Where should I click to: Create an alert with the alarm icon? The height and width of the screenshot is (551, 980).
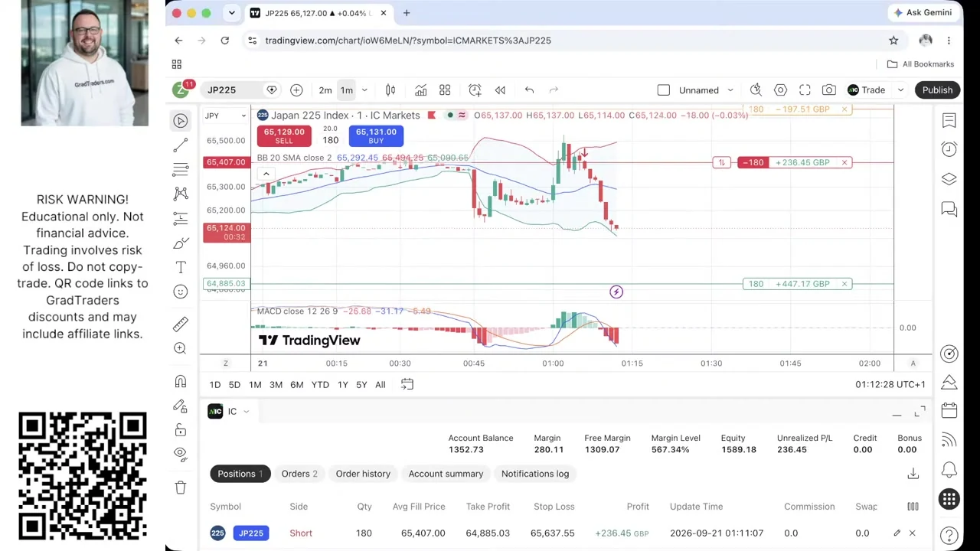(x=475, y=90)
